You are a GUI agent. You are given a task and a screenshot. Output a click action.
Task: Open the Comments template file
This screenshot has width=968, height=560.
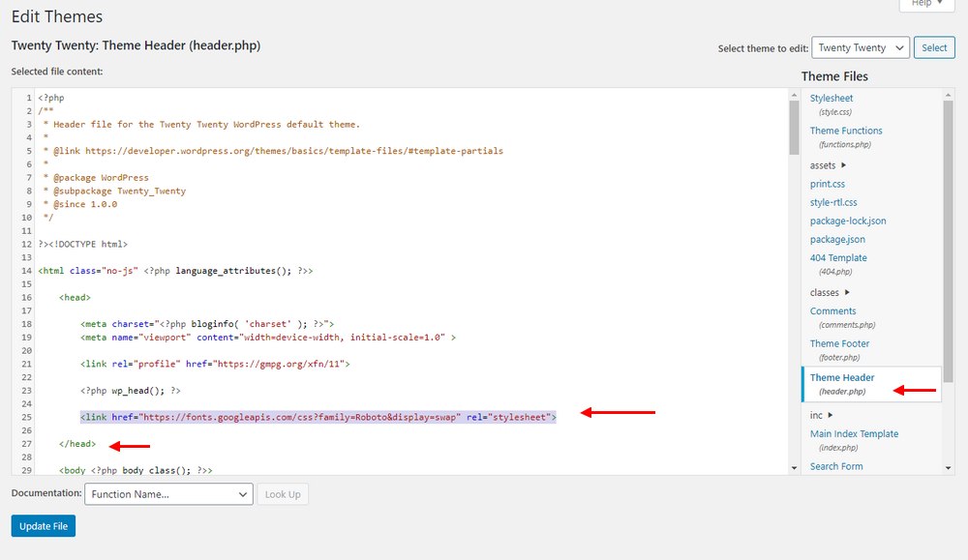[832, 311]
